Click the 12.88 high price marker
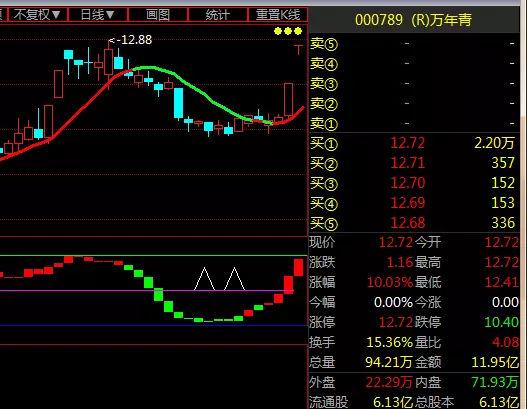The height and width of the screenshot is (409, 527). (x=131, y=40)
